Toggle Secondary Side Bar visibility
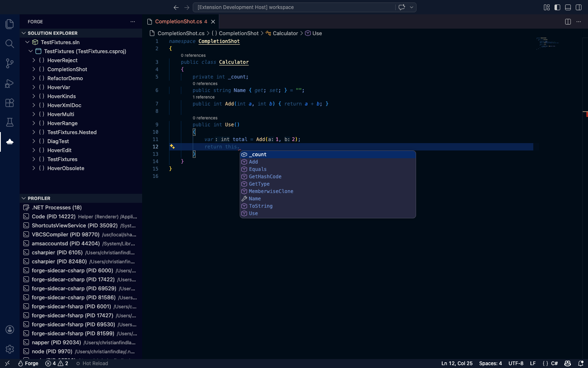588x368 pixels. [579, 7]
